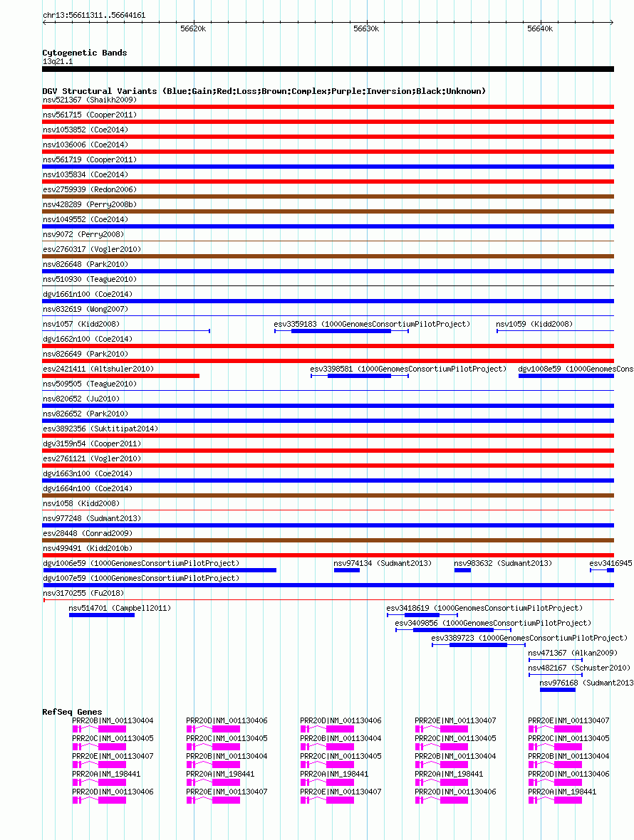Open the DGV Structural Variants track title
Screen dimensions: 634x840
pos(264,91)
